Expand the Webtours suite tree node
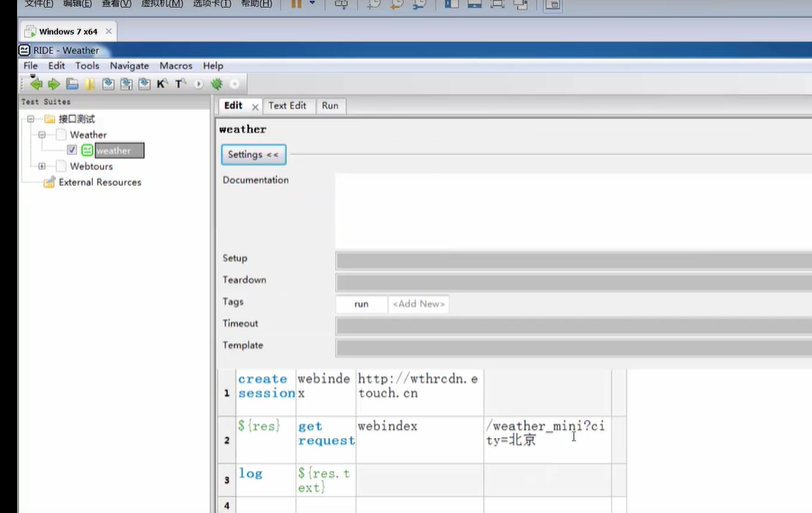Image resolution: width=812 pixels, height=513 pixels. [42, 166]
